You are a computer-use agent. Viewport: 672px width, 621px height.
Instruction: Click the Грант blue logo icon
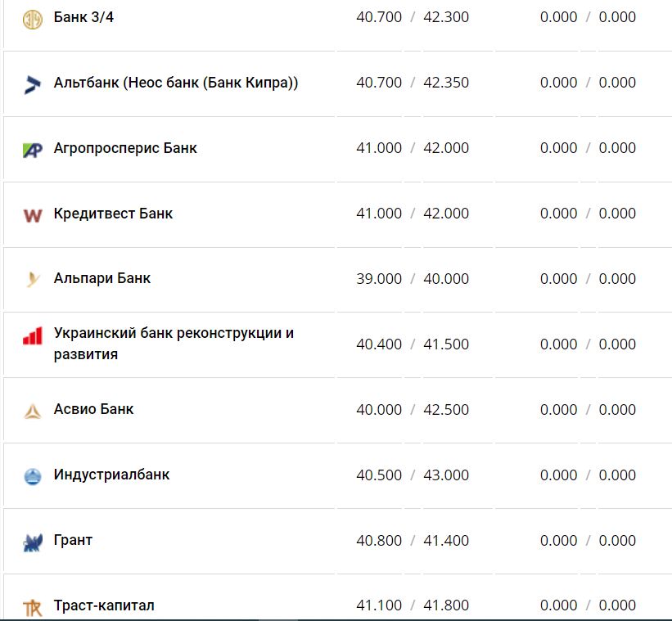[x=32, y=542]
